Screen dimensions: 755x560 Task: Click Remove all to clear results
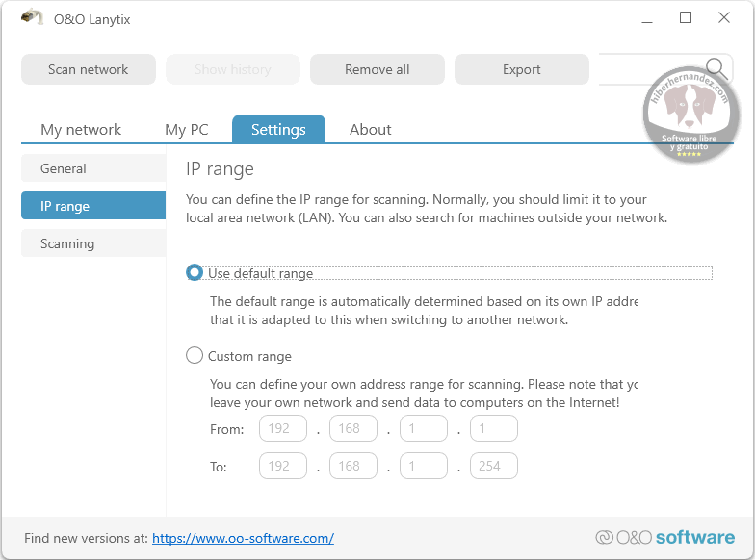point(377,69)
